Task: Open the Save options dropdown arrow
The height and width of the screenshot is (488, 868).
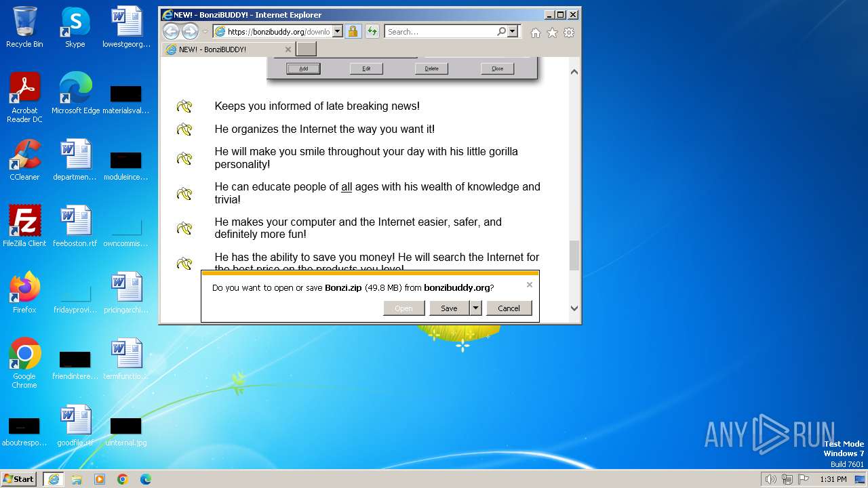Action: coord(475,308)
